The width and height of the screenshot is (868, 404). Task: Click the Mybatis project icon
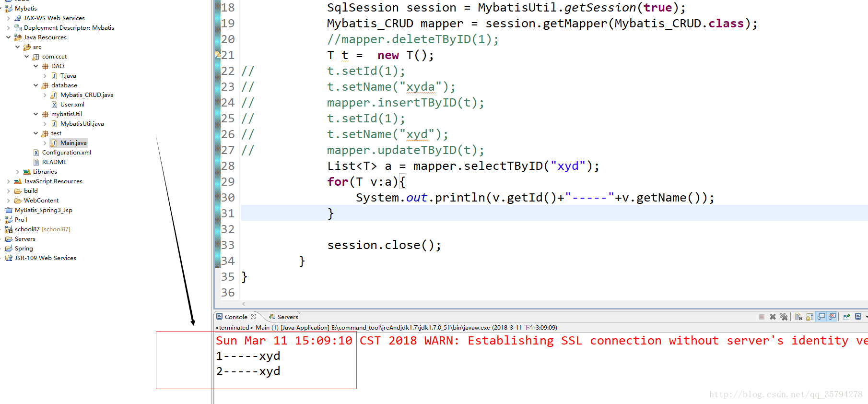click(9, 9)
